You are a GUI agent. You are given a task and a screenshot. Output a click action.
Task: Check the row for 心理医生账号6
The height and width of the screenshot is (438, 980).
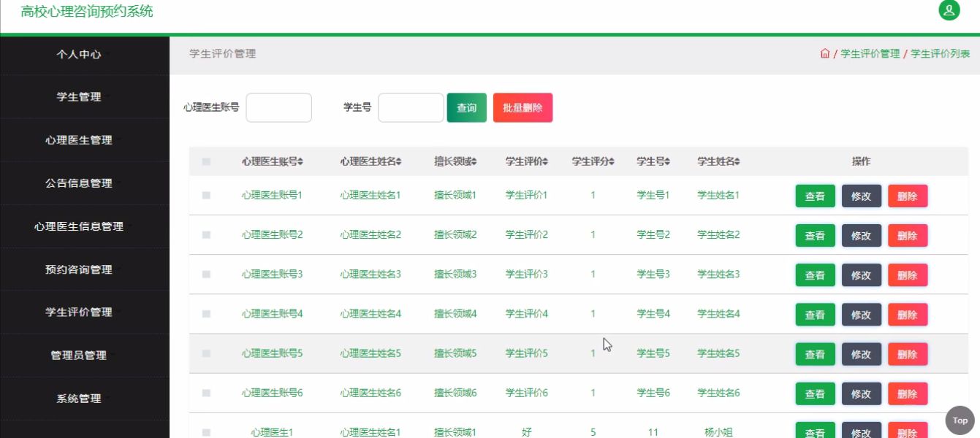[206, 393]
